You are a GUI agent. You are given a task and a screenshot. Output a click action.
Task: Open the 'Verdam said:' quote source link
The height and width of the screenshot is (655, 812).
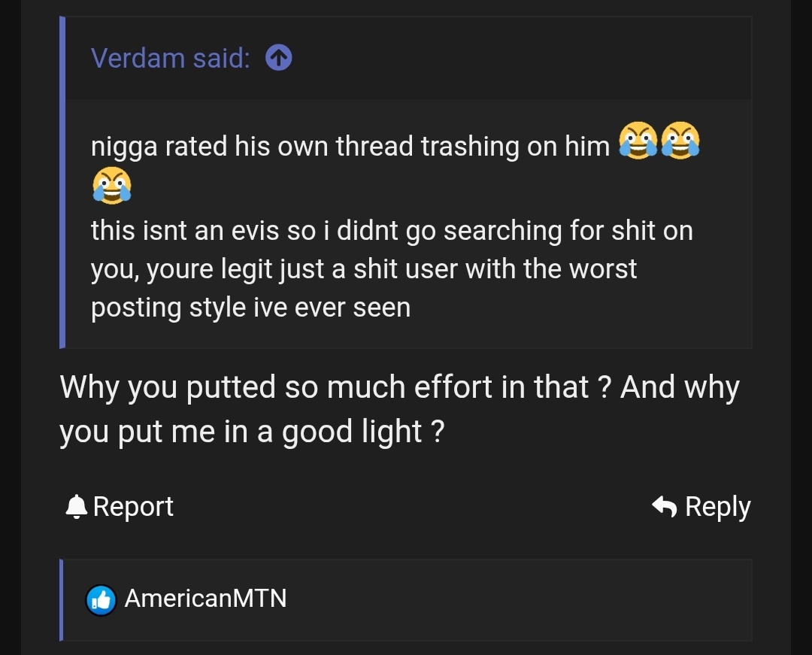click(x=170, y=58)
